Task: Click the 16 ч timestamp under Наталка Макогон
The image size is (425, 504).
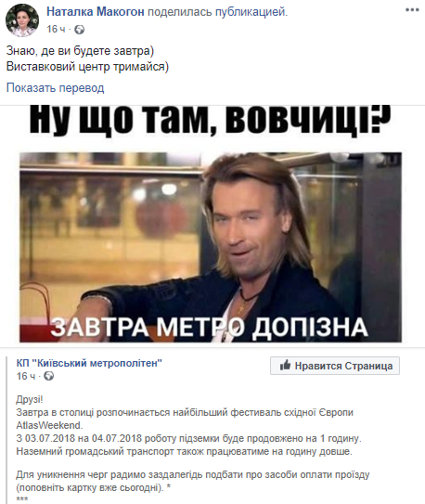Action: 56,30
